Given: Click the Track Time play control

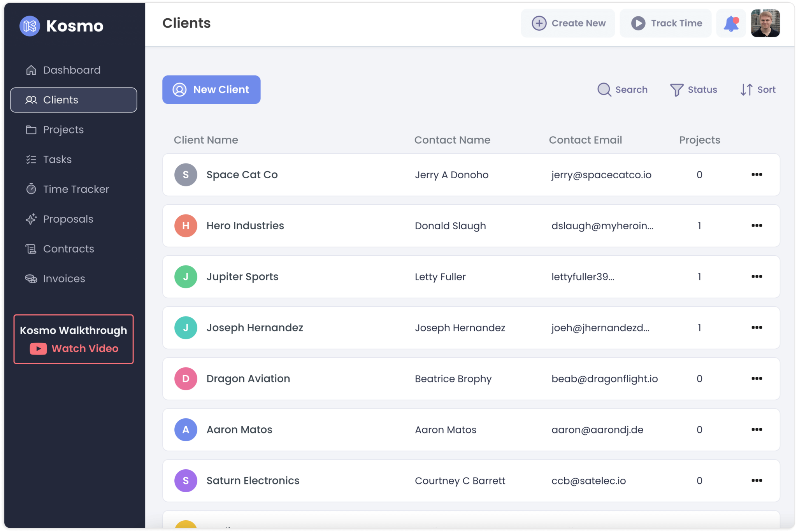Looking at the screenshot, I should pos(638,23).
